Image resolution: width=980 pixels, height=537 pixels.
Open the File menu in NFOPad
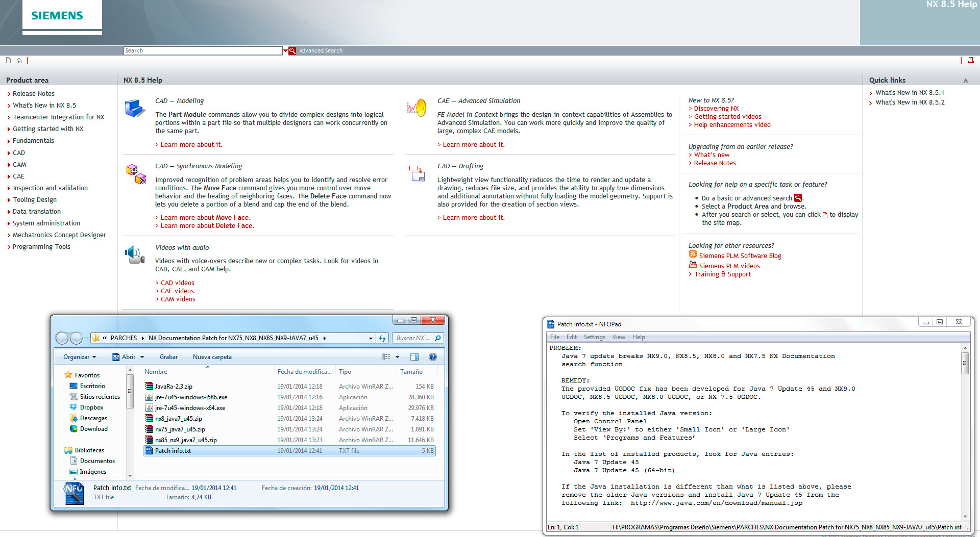[555, 337]
